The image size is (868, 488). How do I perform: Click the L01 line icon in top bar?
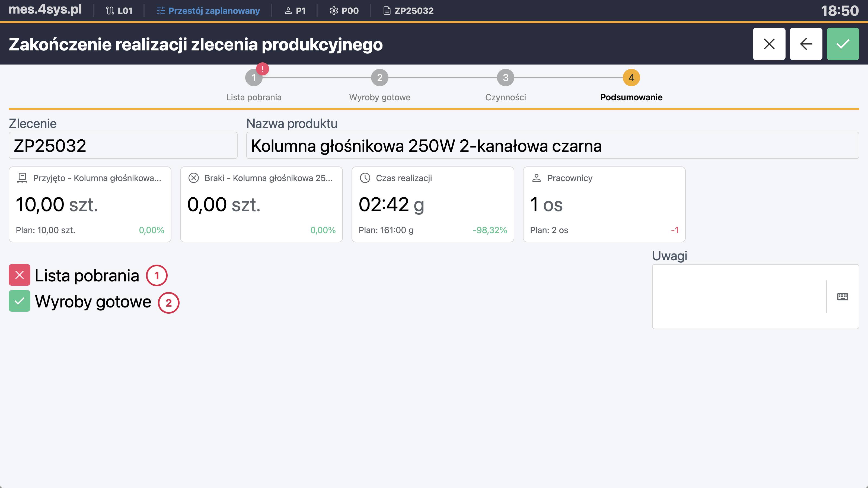[x=110, y=11]
